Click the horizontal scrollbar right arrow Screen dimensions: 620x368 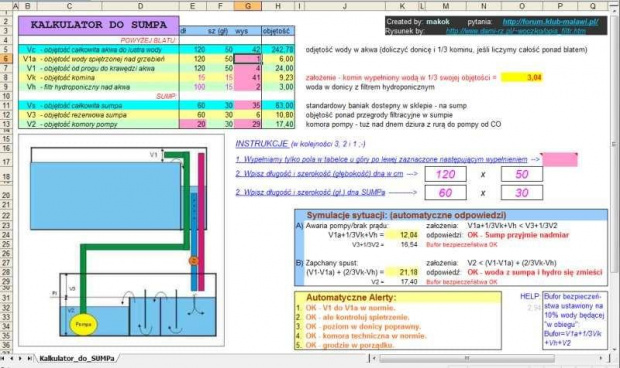[x=601, y=359]
